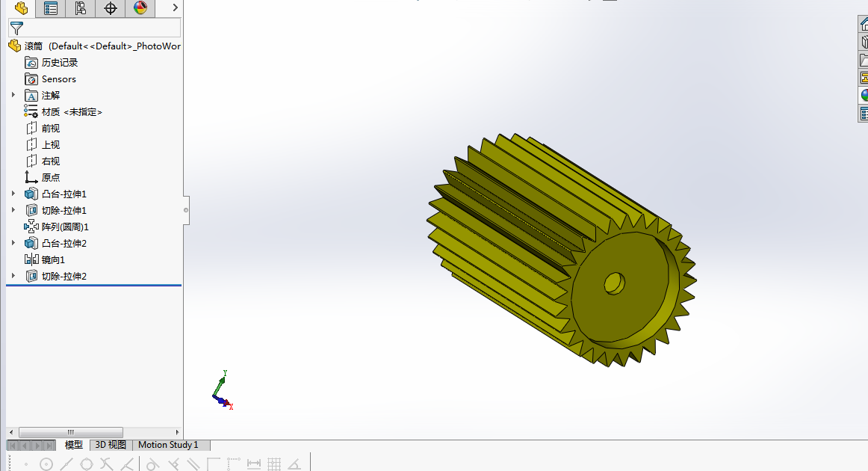Click the Perpendicular snap icon
Image resolution: width=868 pixels, height=471 pixels.
click(x=173, y=464)
